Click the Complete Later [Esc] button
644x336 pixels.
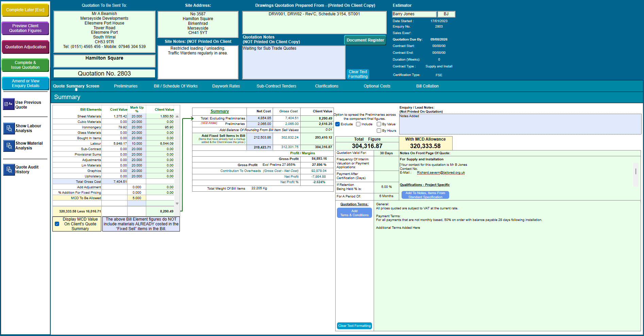coord(25,10)
